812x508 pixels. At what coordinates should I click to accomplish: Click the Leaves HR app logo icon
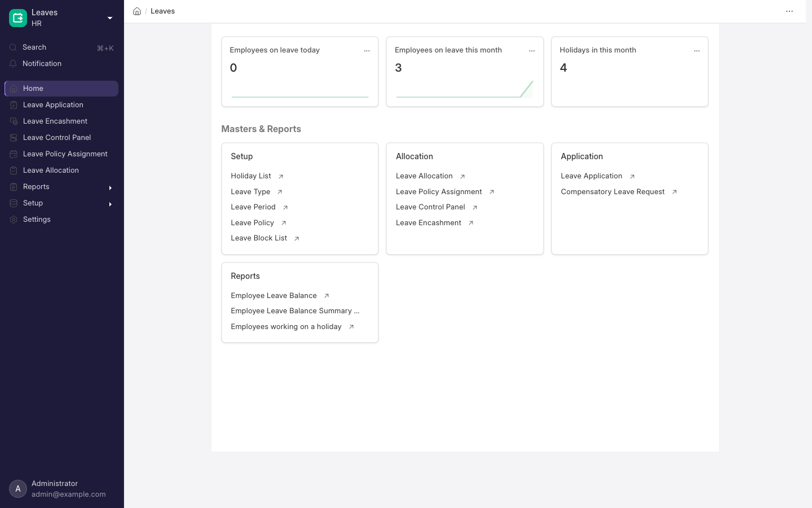pyautogui.click(x=18, y=18)
